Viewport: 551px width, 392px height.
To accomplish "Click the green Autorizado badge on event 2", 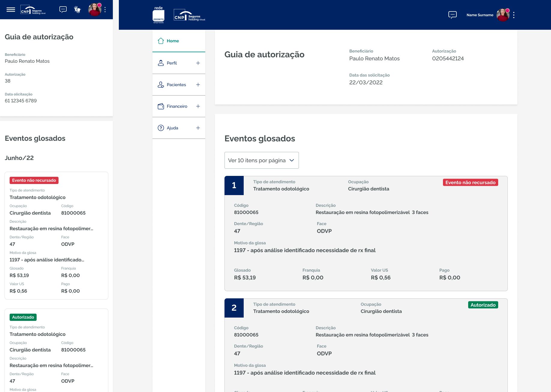I will click(x=483, y=305).
